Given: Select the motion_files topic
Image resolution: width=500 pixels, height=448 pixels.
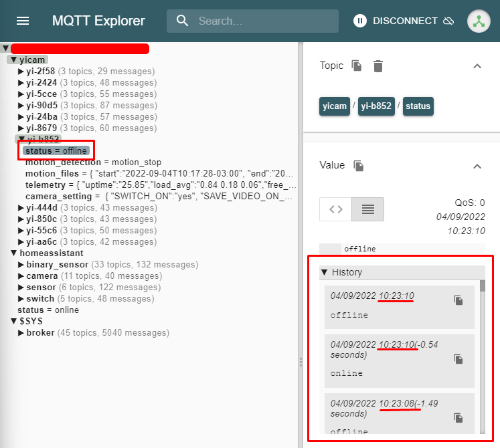Looking at the screenshot, I should coord(159,174).
